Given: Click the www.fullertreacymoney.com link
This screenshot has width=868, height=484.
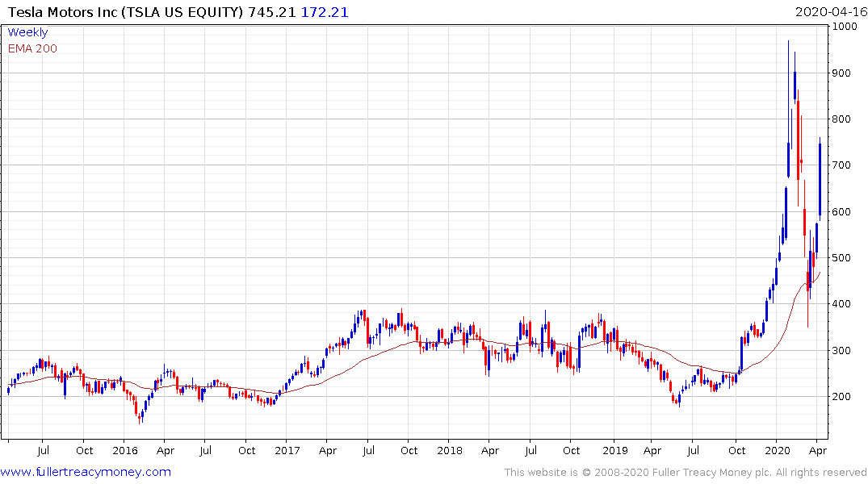Looking at the screenshot, I should pyautogui.click(x=86, y=472).
